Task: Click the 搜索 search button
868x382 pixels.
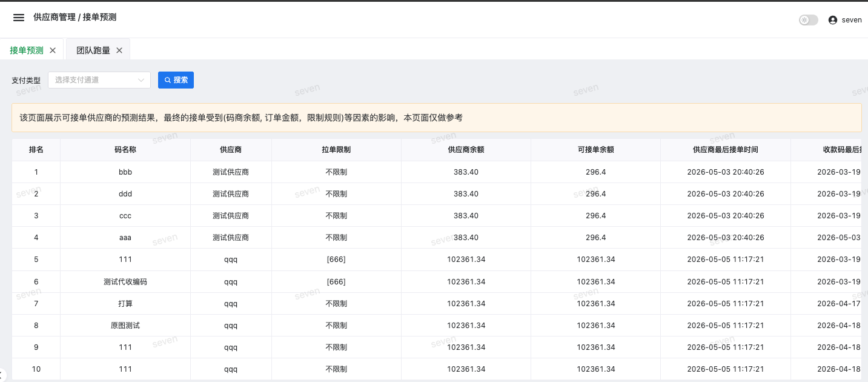Action: [176, 79]
